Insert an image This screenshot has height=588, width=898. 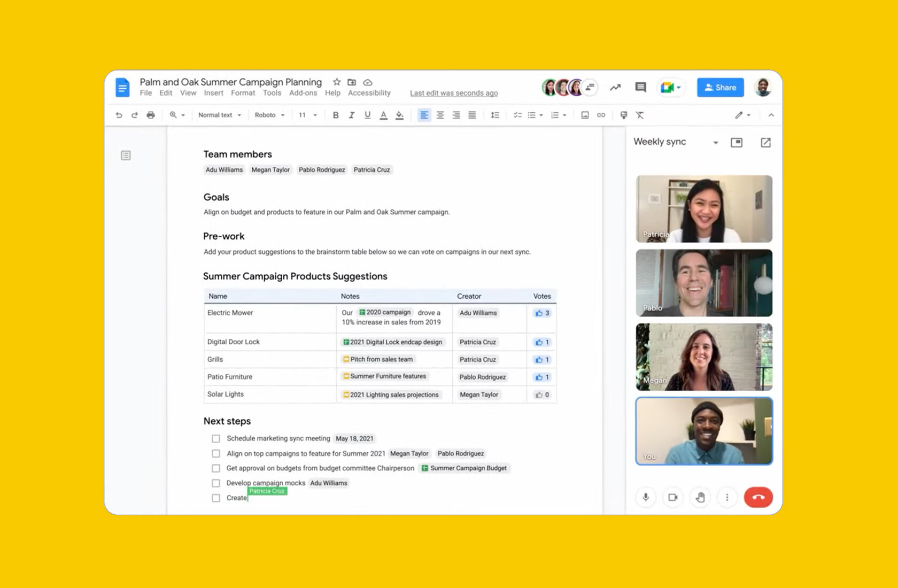(585, 115)
